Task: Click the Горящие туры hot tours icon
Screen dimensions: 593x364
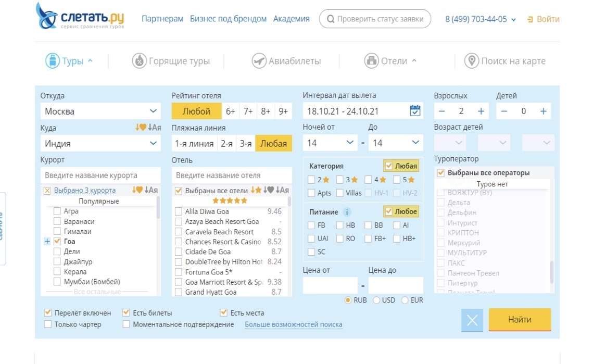Action: coord(139,61)
